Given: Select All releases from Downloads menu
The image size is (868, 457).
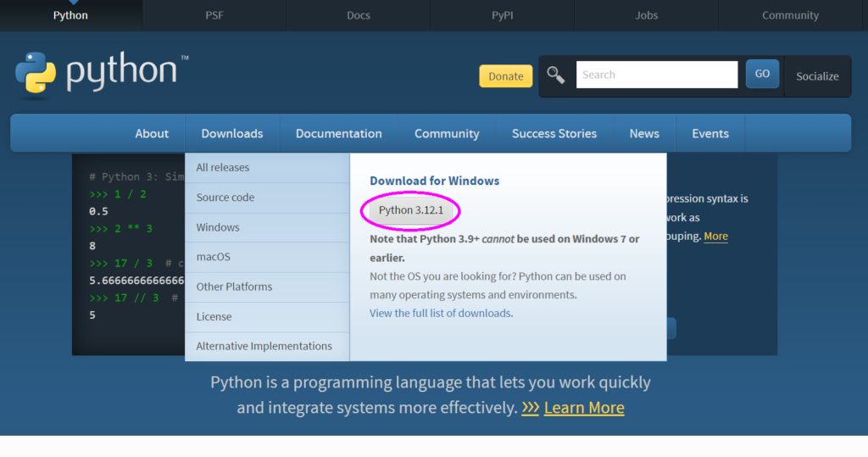Looking at the screenshot, I should (223, 168).
